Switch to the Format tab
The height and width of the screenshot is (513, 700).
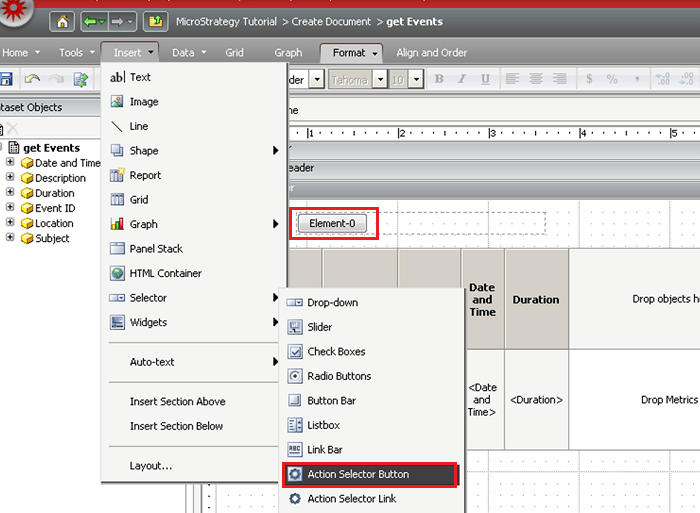351,53
